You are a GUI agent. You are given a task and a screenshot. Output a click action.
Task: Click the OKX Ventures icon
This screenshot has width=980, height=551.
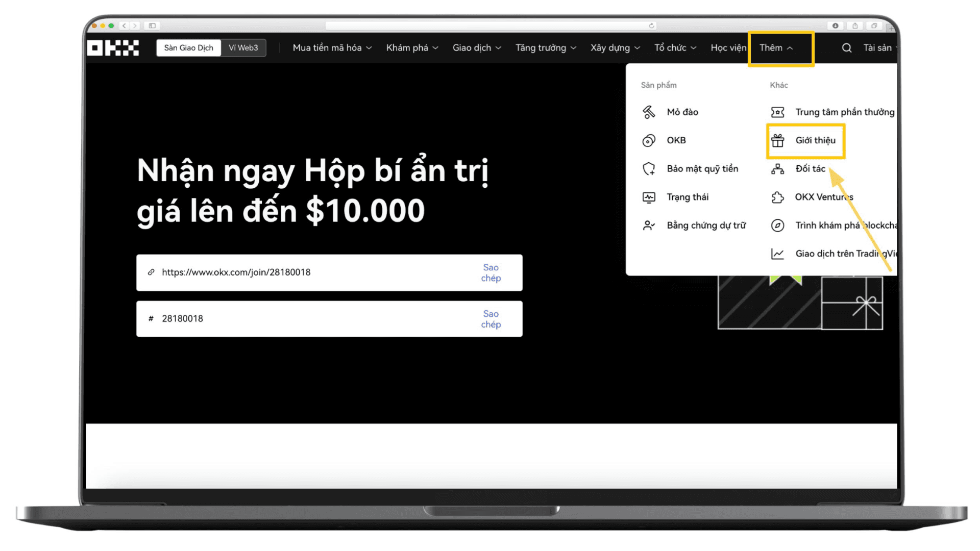pyautogui.click(x=778, y=196)
